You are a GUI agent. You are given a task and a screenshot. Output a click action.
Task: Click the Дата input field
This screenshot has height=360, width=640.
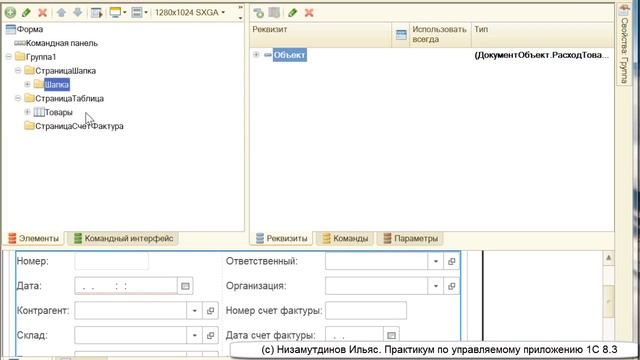pyautogui.click(x=126, y=286)
